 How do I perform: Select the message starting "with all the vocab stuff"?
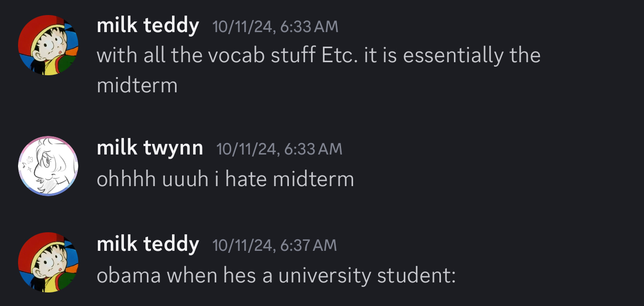click(318, 70)
